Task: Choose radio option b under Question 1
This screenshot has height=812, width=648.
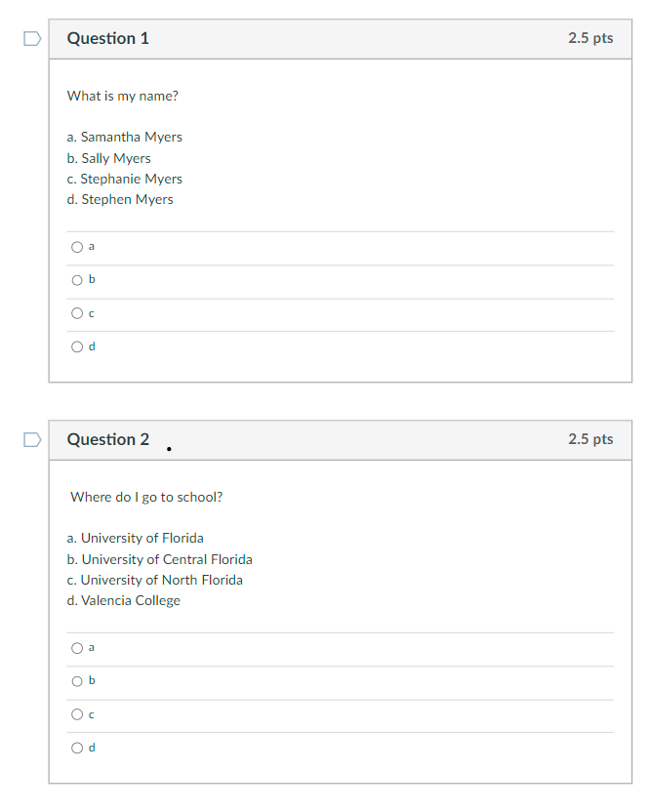Action: coord(77,280)
